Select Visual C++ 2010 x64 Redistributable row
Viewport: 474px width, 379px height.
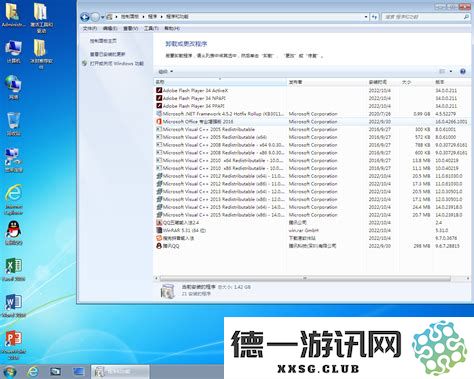[312, 161]
